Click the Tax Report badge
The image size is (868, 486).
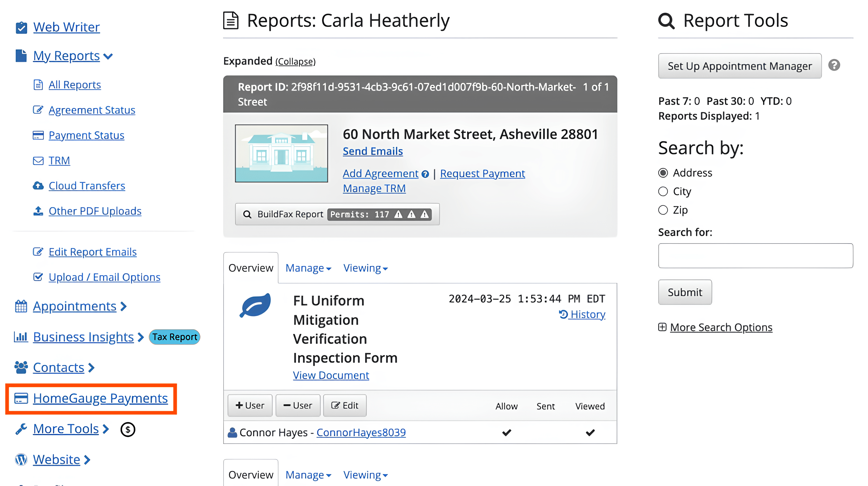pyautogui.click(x=174, y=337)
